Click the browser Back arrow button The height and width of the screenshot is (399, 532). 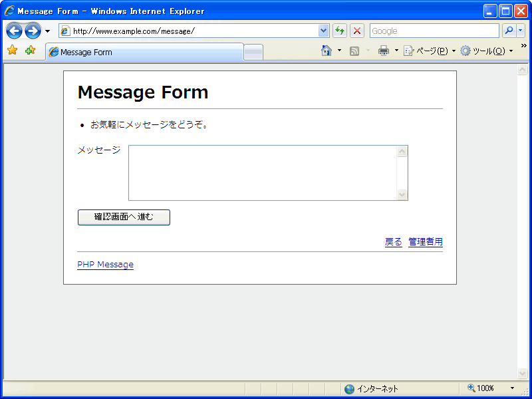[14, 31]
